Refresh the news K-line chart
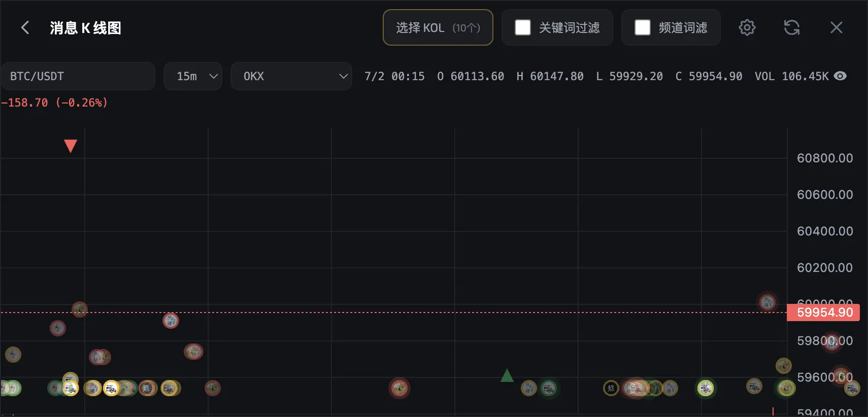868x417 pixels. (791, 27)
